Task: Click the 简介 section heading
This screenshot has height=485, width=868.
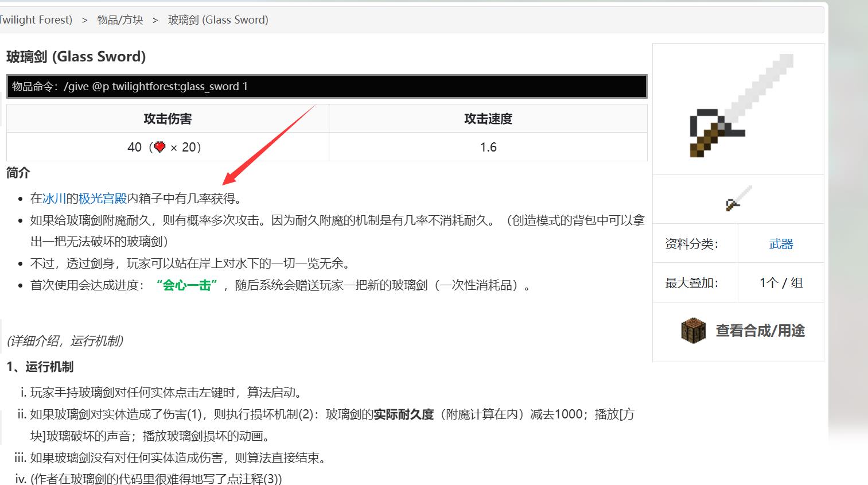Action: point(18,173)
